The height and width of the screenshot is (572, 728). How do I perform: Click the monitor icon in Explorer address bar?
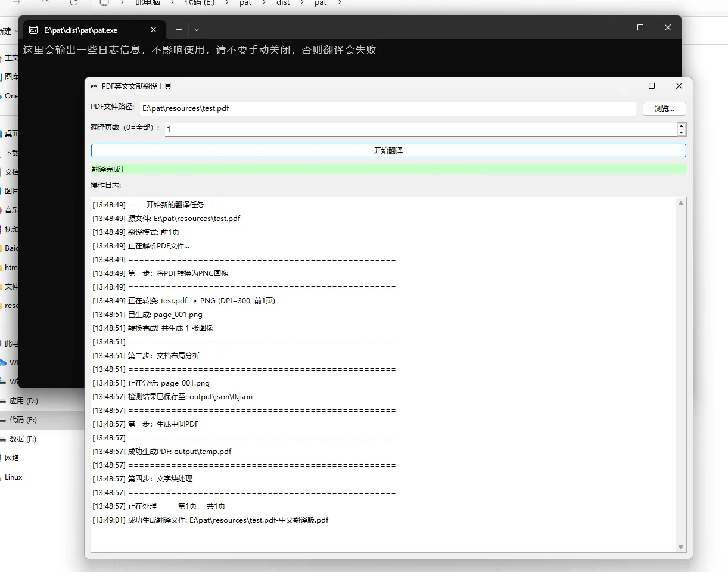[104, 3]
